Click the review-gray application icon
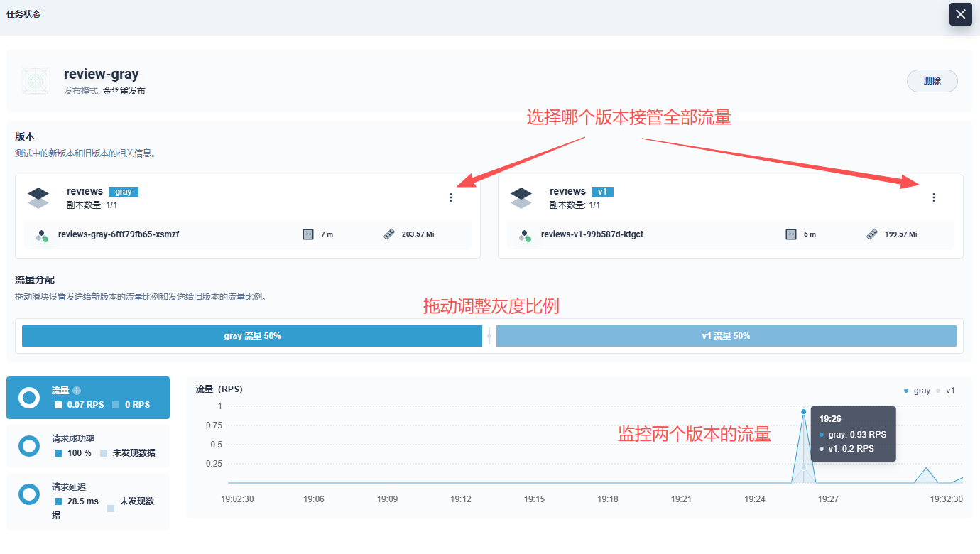 [36, 81]
